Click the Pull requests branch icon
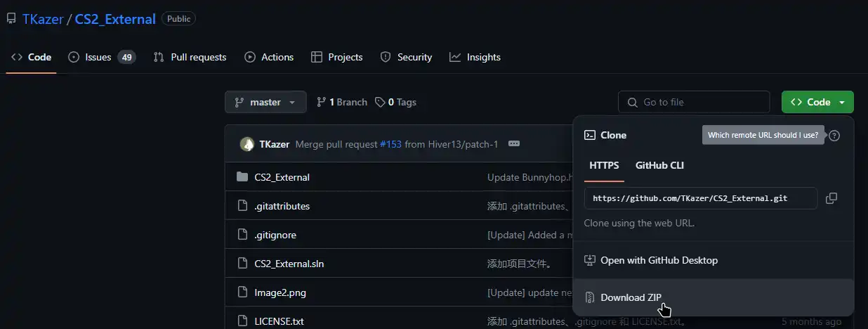This screenshot has width=868, height=329. 159,57
